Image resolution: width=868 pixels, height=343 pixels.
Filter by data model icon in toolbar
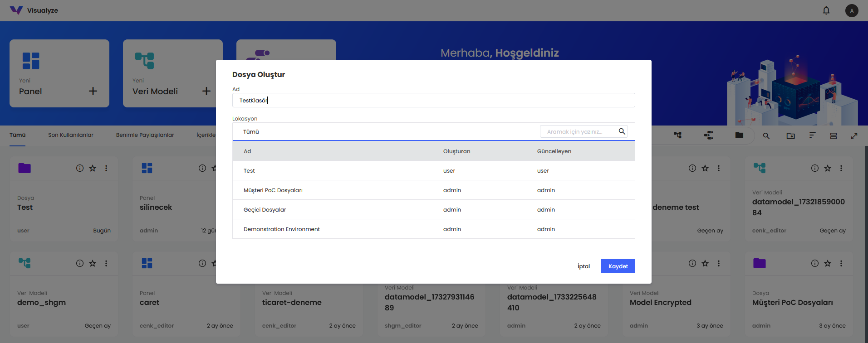[x=677, y=135]
